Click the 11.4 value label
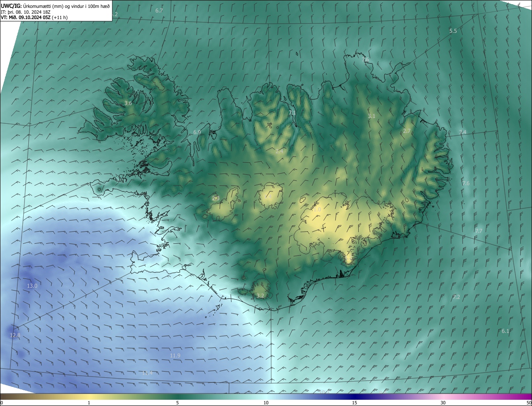Viewport: 532px width, 406px height. (148, 373)
